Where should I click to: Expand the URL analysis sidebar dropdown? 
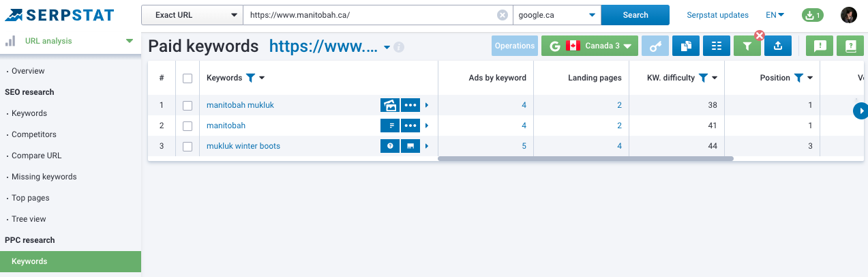tap(130, 41)
